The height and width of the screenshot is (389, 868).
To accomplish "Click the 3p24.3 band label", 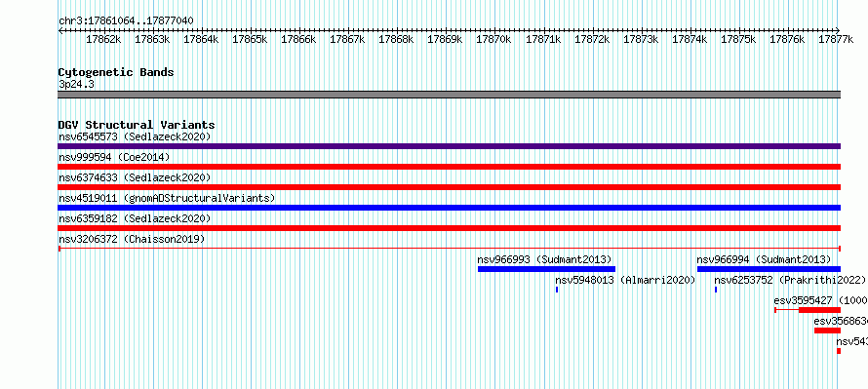I will [x=76, y=85].
